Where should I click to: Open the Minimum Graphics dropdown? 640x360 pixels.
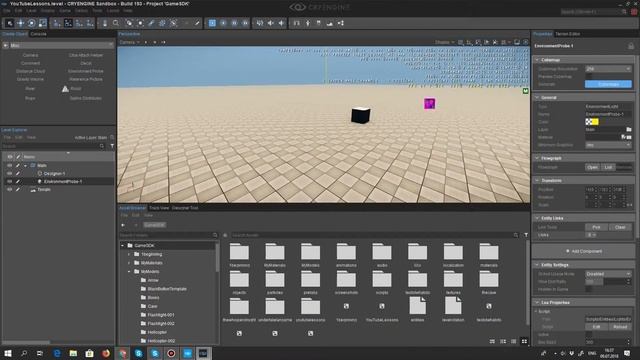(608, 145)
